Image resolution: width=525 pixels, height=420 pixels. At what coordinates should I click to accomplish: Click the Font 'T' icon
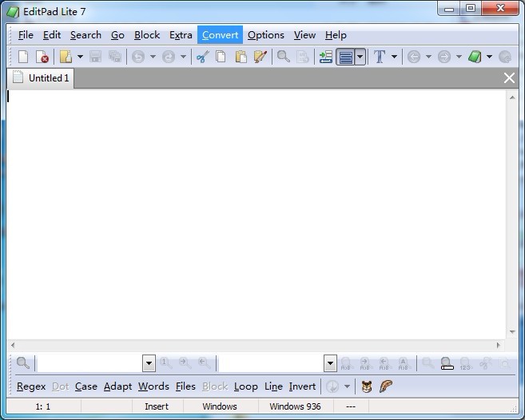(x=380, y=57)
